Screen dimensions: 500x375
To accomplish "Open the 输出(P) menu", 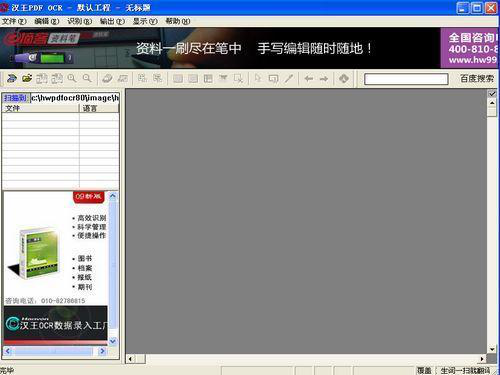I will tap(112, 21).
